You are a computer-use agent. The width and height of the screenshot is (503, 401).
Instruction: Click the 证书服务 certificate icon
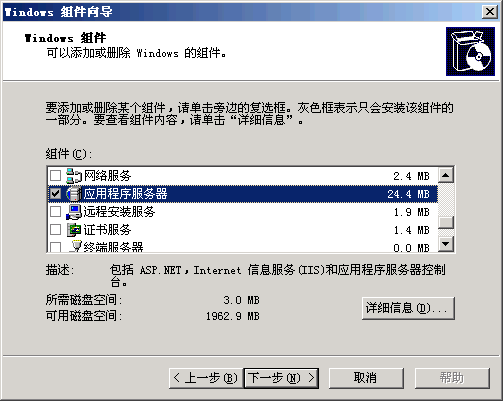coord(74,230)
